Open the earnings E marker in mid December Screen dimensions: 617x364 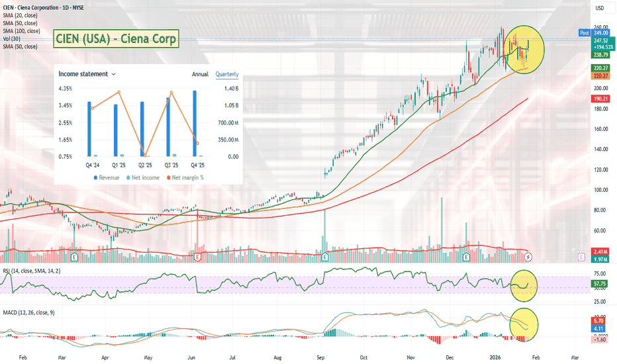(466, 257)
